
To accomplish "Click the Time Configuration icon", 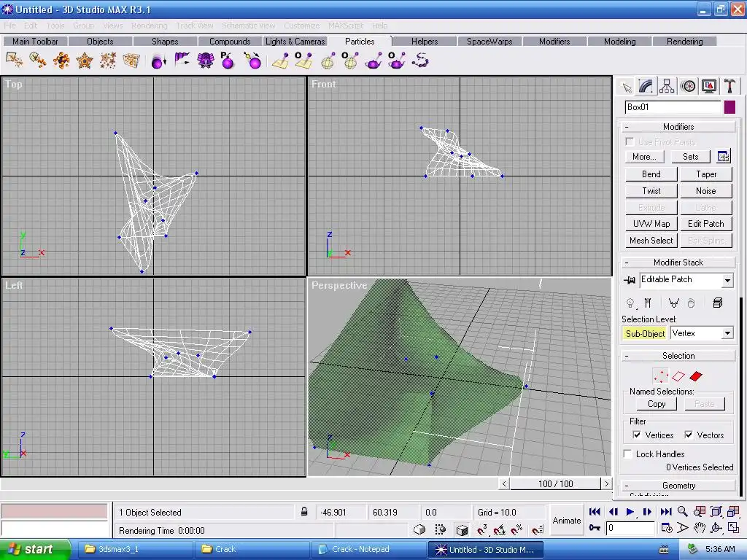I will pyautogui.click(x=667, y=528).
